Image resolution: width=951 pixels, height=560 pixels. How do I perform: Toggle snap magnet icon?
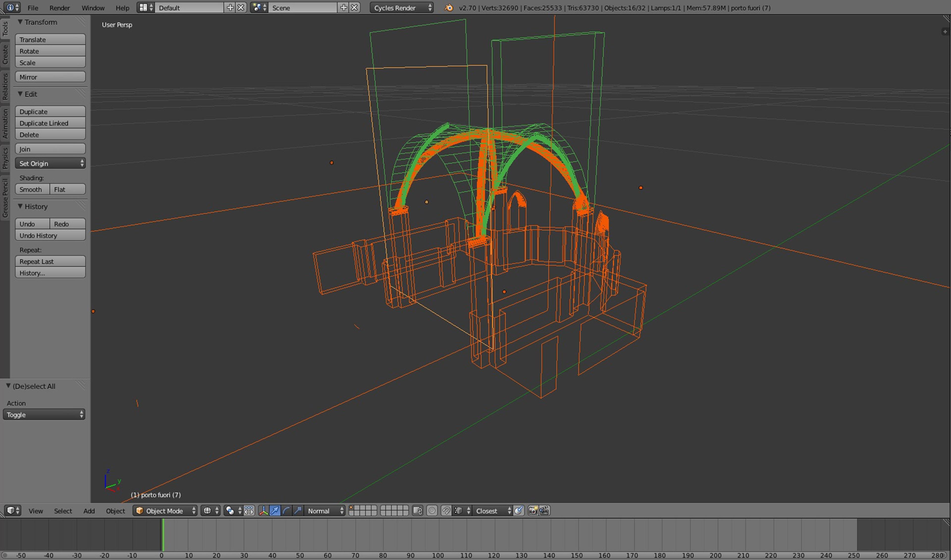[446, 510]
